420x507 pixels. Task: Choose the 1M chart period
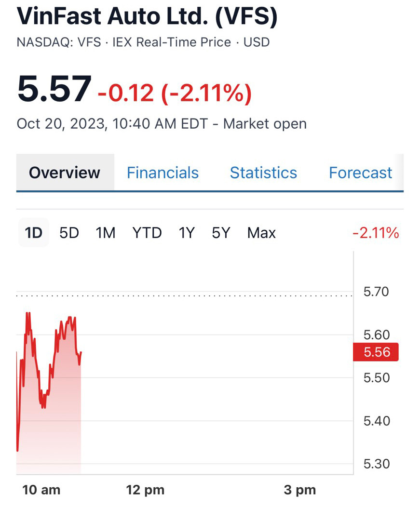tap(106, 233)
